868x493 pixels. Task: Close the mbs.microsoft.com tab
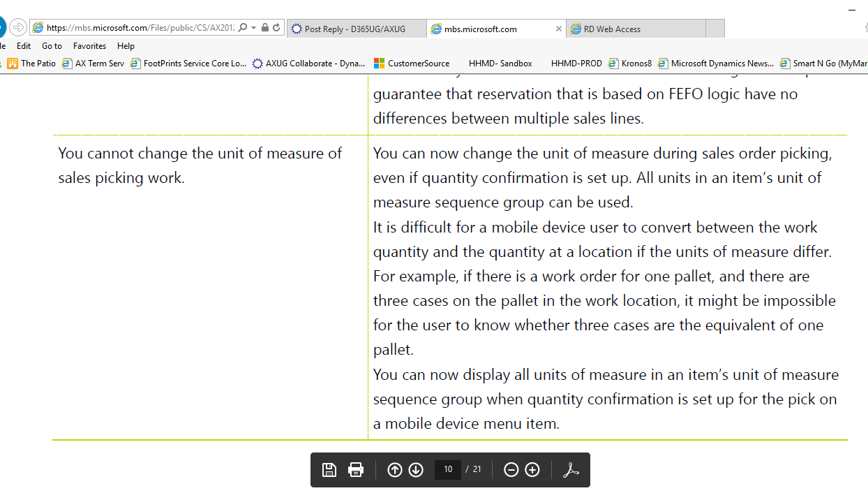pos(558,29)
